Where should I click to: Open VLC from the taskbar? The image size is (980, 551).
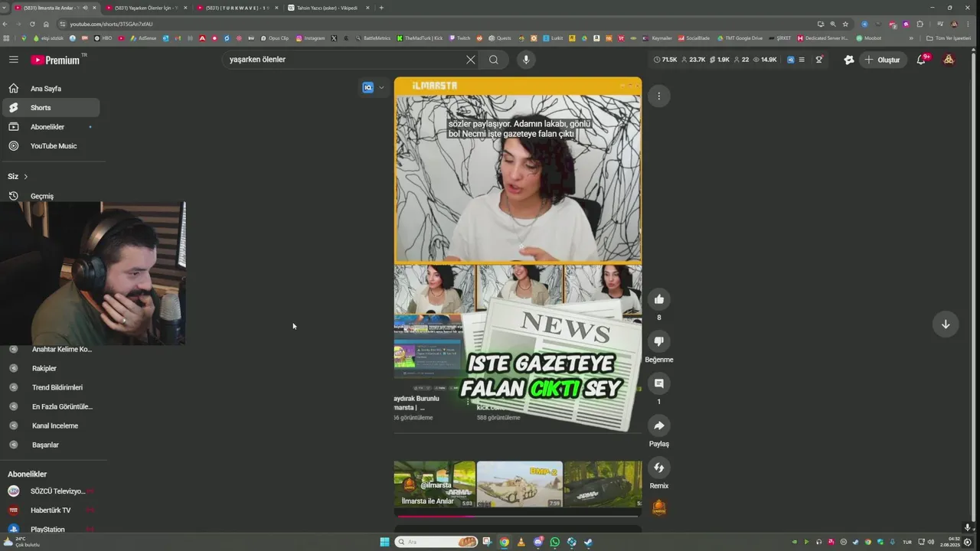tap(521, 542)
